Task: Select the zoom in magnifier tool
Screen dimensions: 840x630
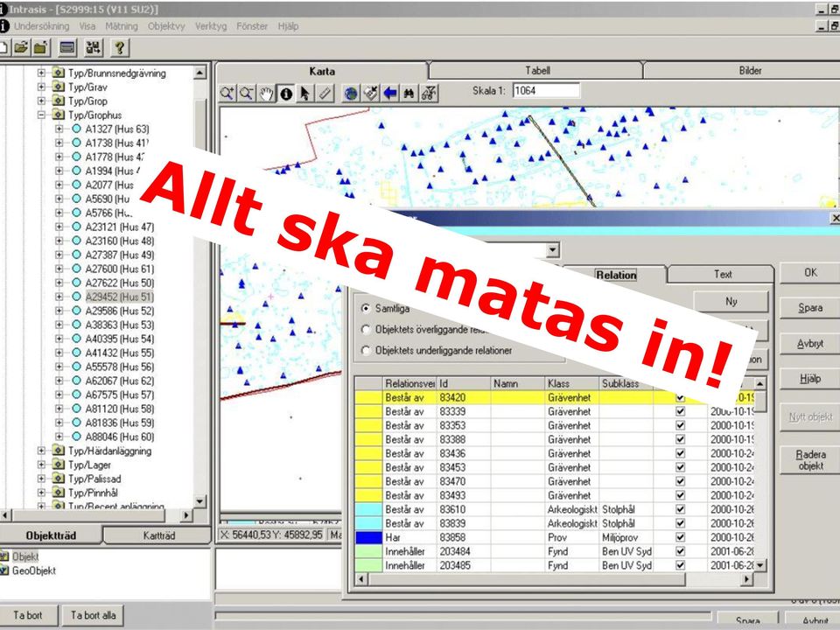Action: (227, 94)
